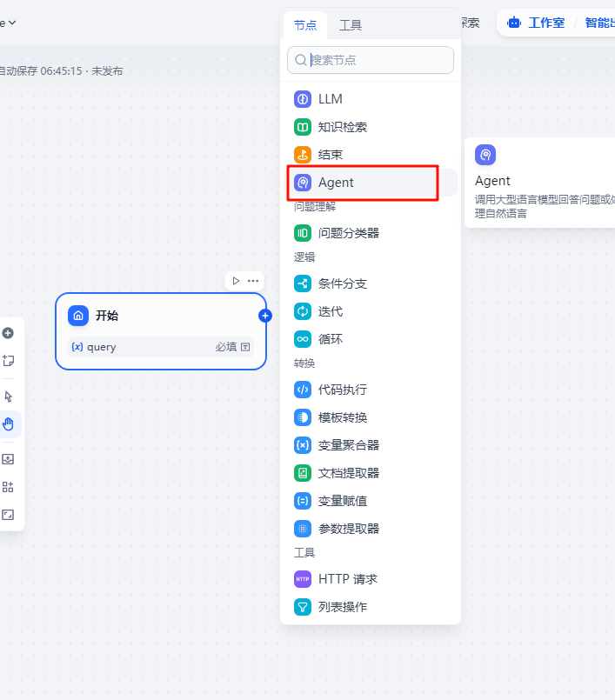Click the blue plus handle on 开始 node

pos(265,316)
